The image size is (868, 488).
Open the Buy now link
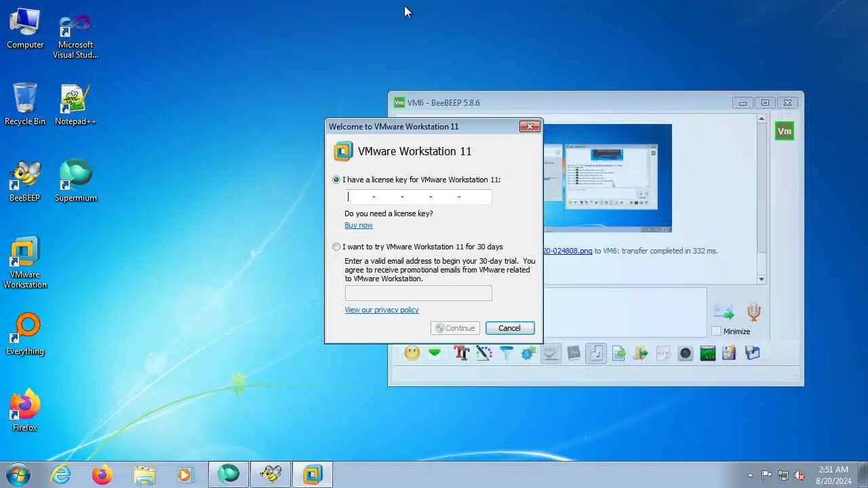click(x=358, y=225)
